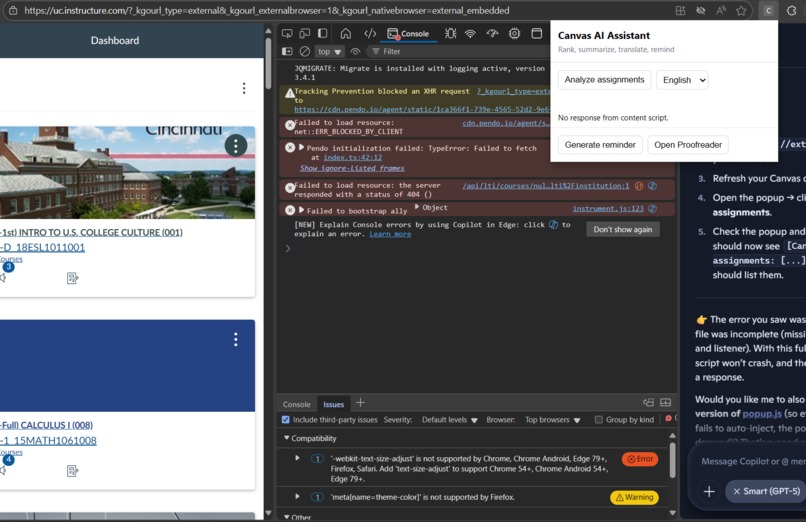Click the Dashboard options three-dot menu
The image size is (806, 522).
[x=244, y=88]
